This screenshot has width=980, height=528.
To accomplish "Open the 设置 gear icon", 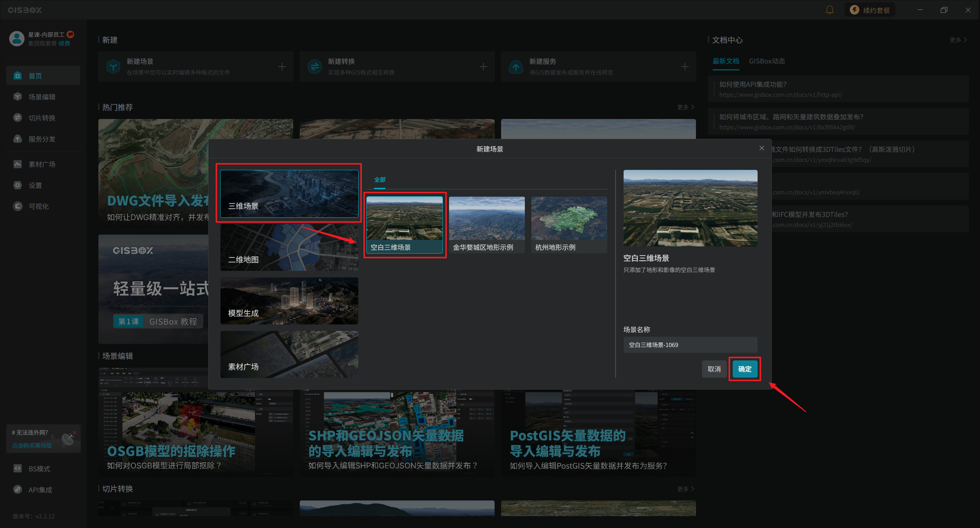I will 18,185.
